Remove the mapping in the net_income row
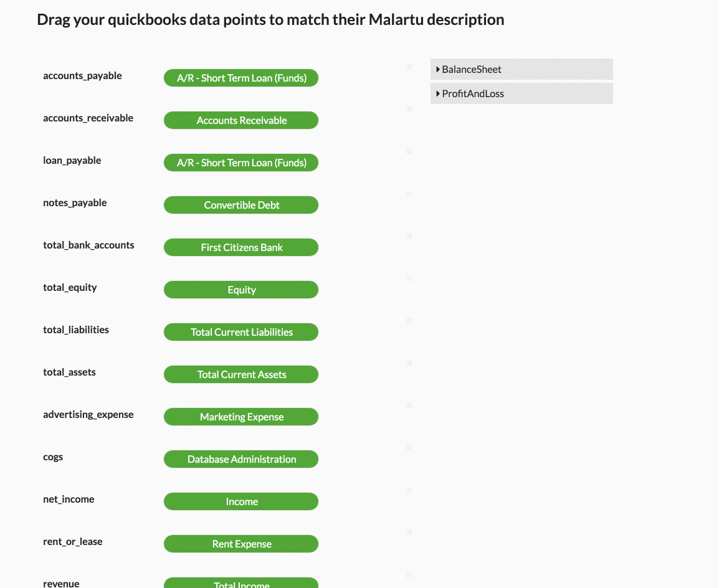The image size is (719, 588). (409, 490)
